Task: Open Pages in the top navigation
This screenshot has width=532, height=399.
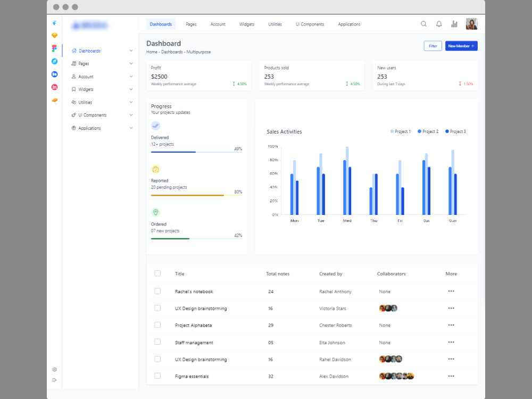Action: (x=191, y=24)
